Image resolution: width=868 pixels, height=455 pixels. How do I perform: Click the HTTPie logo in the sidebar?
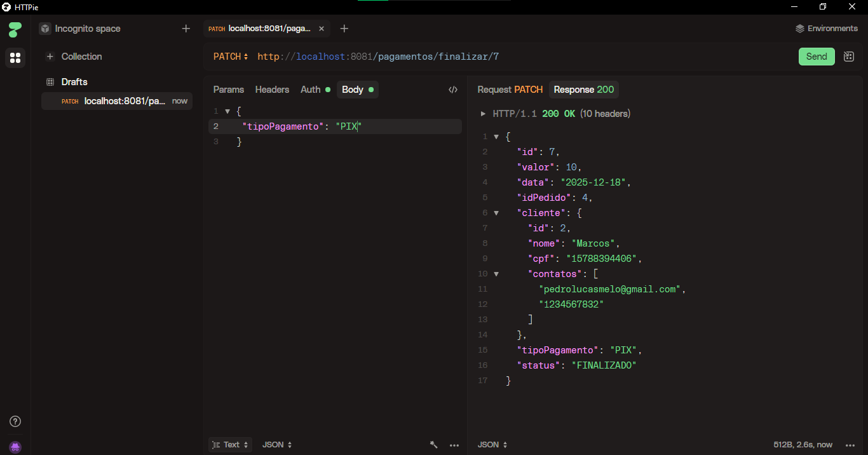point(15,29)
